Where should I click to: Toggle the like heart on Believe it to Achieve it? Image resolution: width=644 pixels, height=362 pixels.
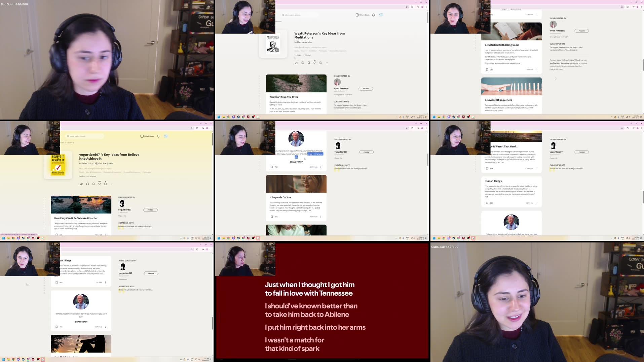99,184
